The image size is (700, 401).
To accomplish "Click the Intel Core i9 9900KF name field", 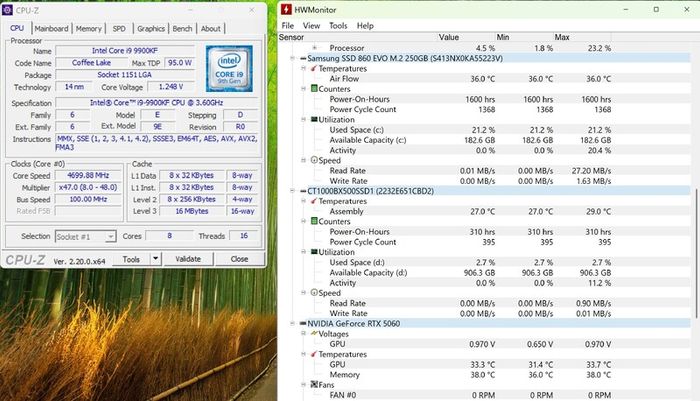I will click(125, 51).
